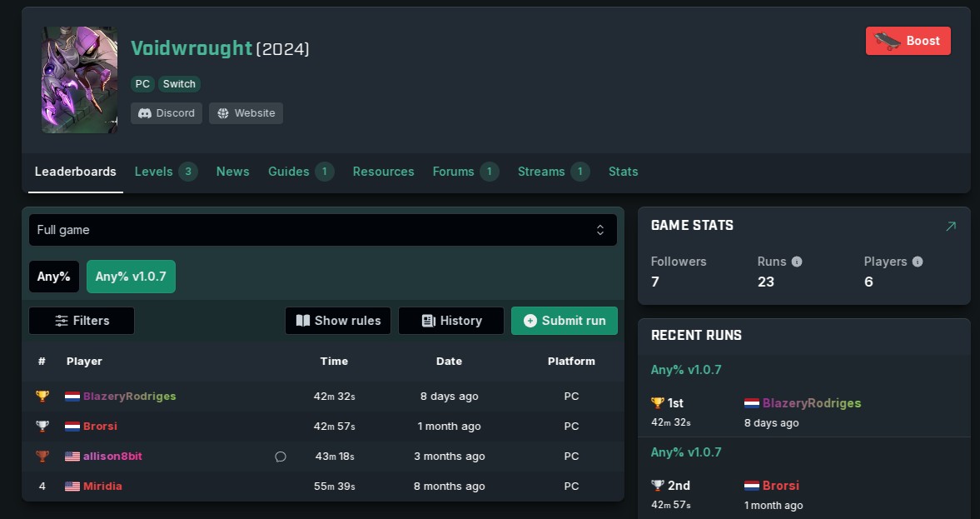Switch to the Levels tab
This screenshot has width=980, height=519.
tap(167, 172)
